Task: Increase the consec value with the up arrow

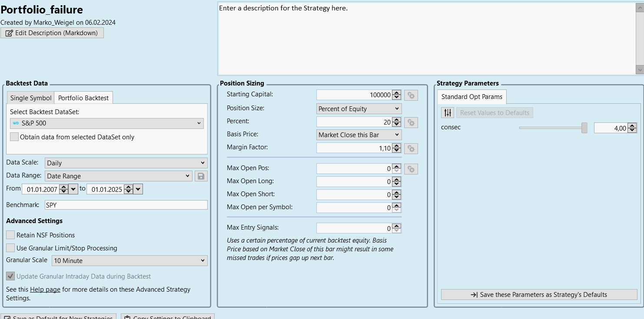Action: [x=632, y=125]
